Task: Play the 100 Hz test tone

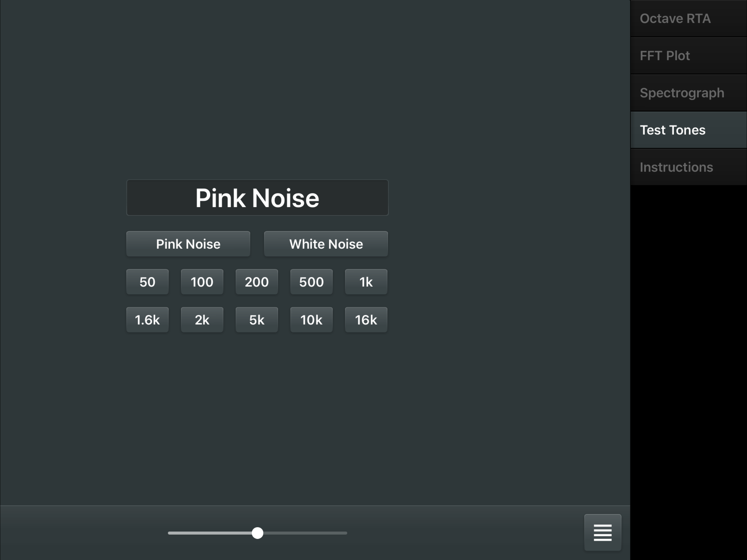Action: (202, 282)
